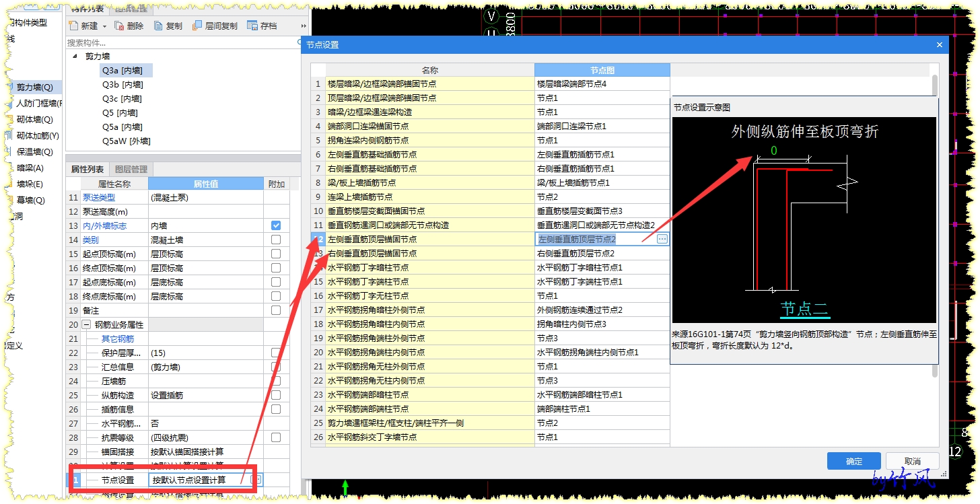
Task: Switch to the 属性列表 tab
Action: (x=87, y=169)
